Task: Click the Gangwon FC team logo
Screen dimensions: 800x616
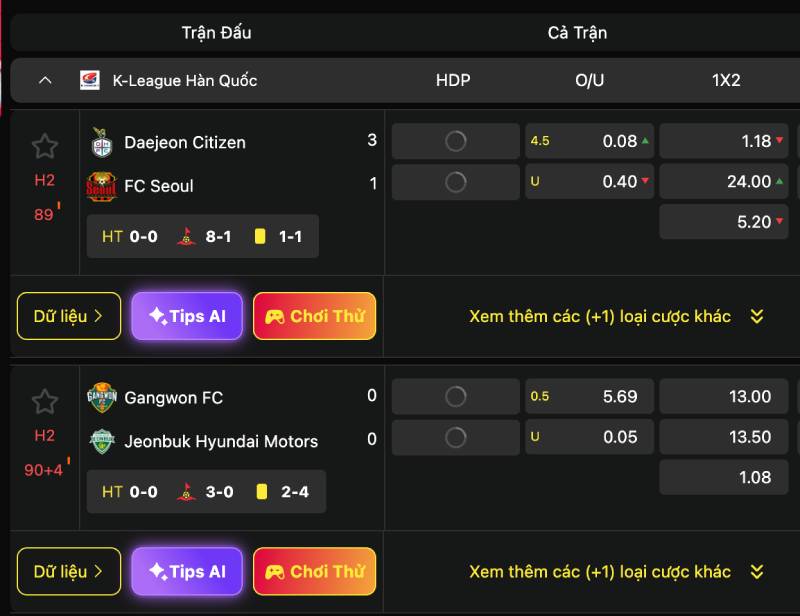Action: point(101,398)
